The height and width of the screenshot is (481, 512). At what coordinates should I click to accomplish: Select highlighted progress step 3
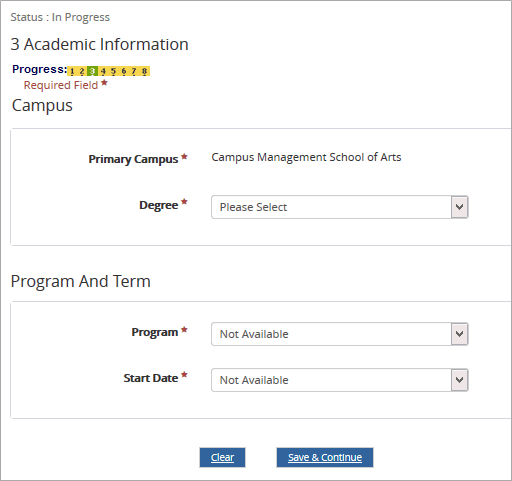[x=92, y=71]
